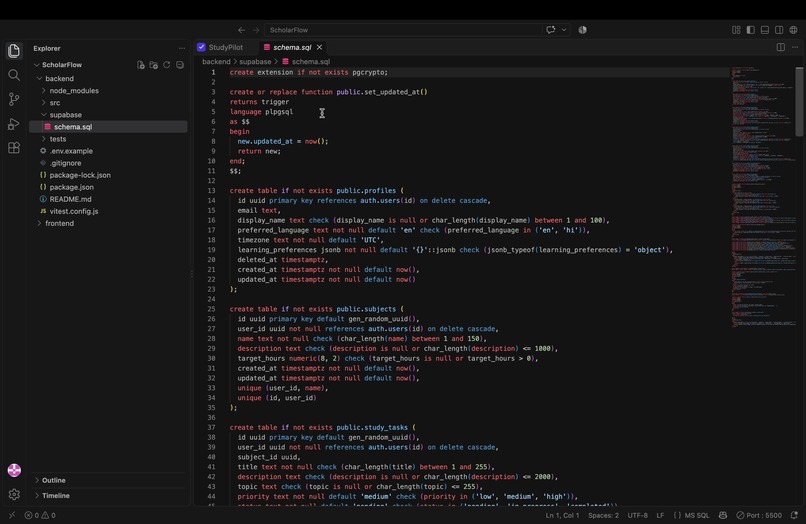Click the schema.sql breadcrumb
The image size is (806, 524).
[310, 62]
